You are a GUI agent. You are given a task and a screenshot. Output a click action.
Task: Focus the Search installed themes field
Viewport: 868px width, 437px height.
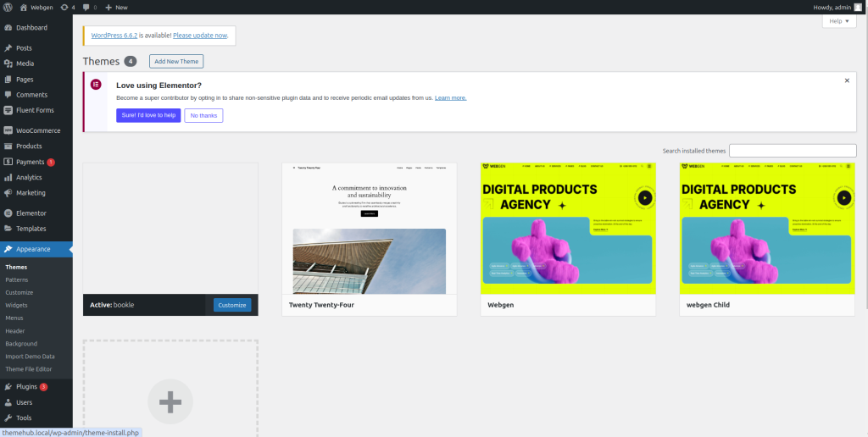(x=793, y=151)
